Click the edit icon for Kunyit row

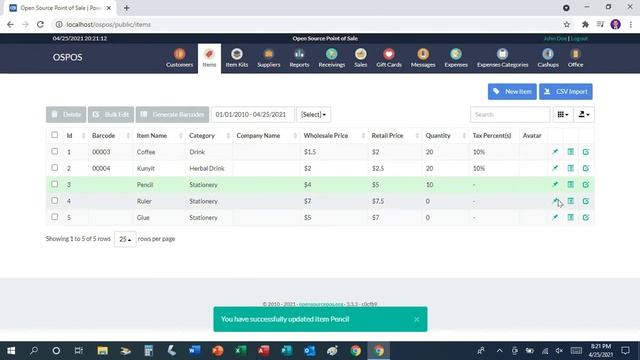point(586,168)
